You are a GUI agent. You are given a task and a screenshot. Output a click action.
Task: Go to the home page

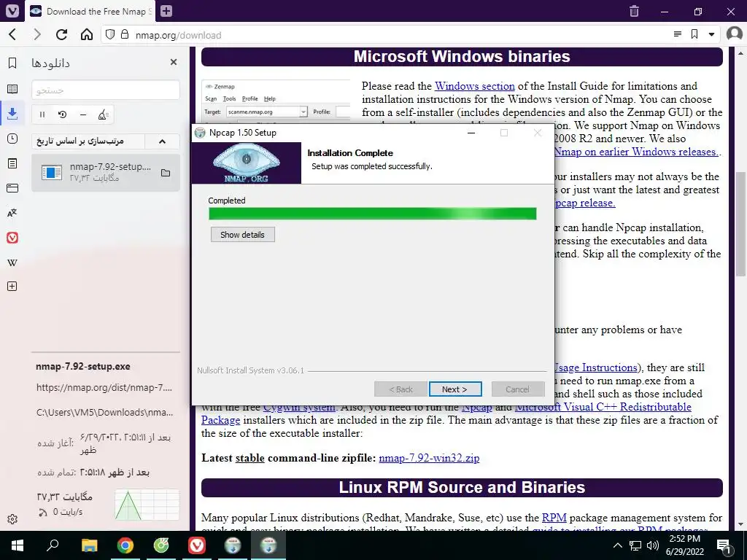tap(87, 34)
